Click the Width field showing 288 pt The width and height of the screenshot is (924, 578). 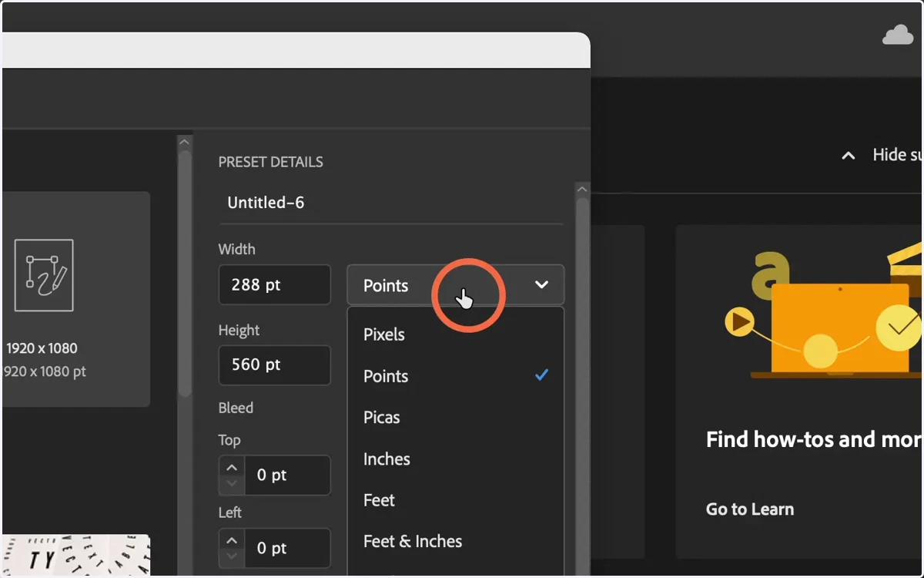point(275,284)
